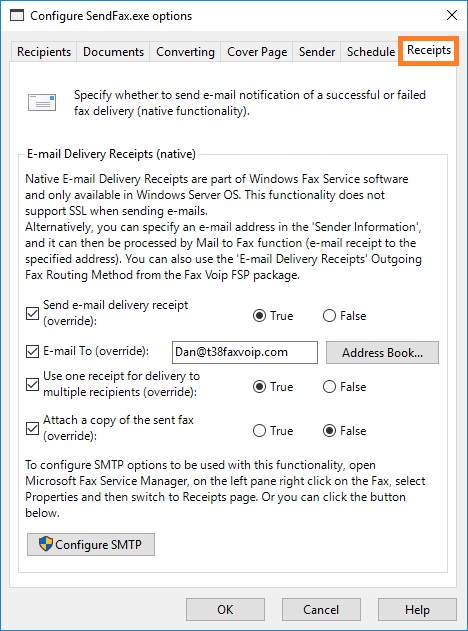Click the Help button
468x631 pixels.
click(x=417, y=609)
